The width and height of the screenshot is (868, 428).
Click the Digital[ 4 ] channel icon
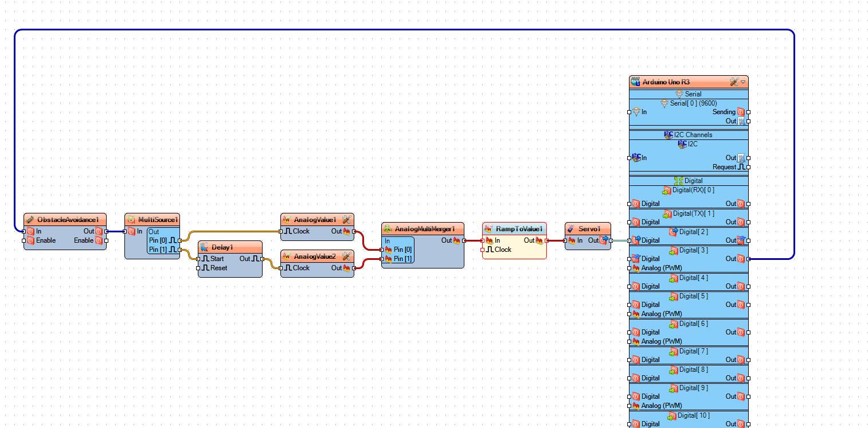tap(674, 278)
